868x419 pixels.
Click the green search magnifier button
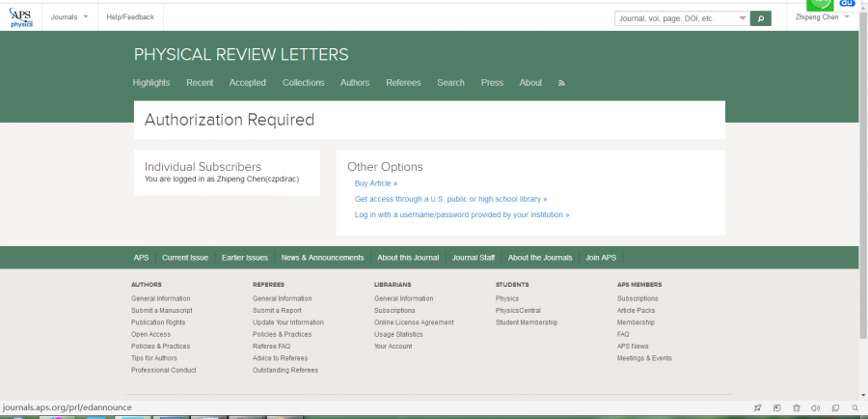[x=761, y=19]
